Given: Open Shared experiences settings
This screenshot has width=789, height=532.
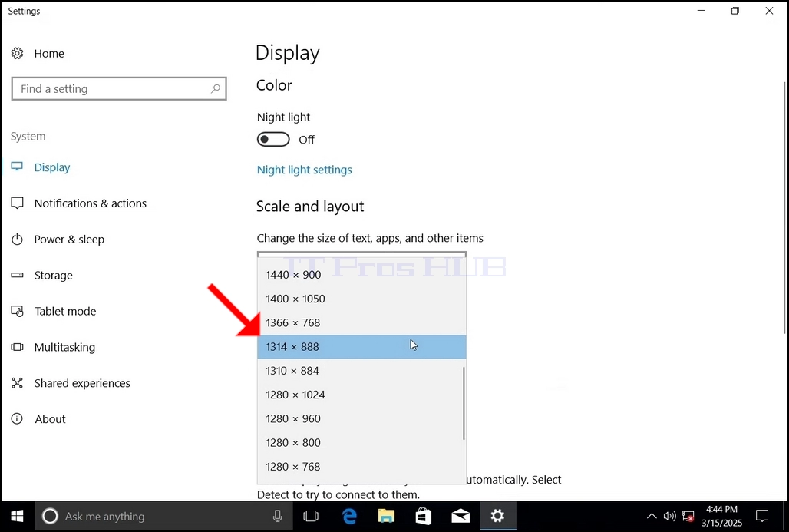Looking at the screenshot, I should coord(82,383).
